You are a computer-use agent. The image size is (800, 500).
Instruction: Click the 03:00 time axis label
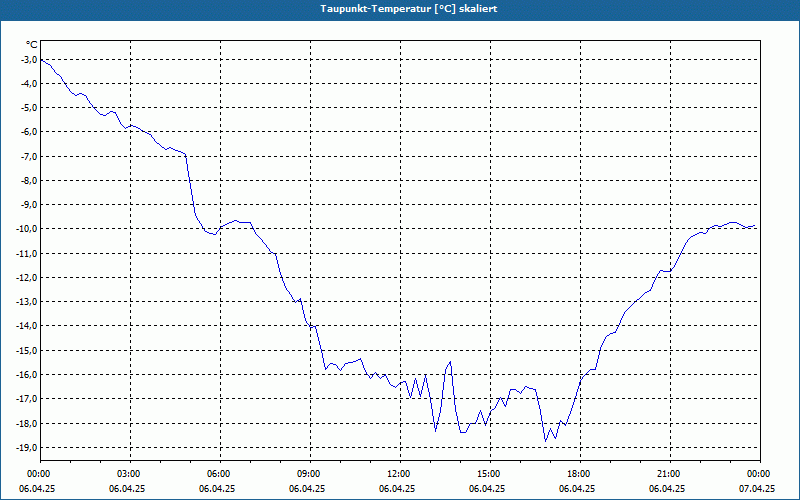[131, 474]
